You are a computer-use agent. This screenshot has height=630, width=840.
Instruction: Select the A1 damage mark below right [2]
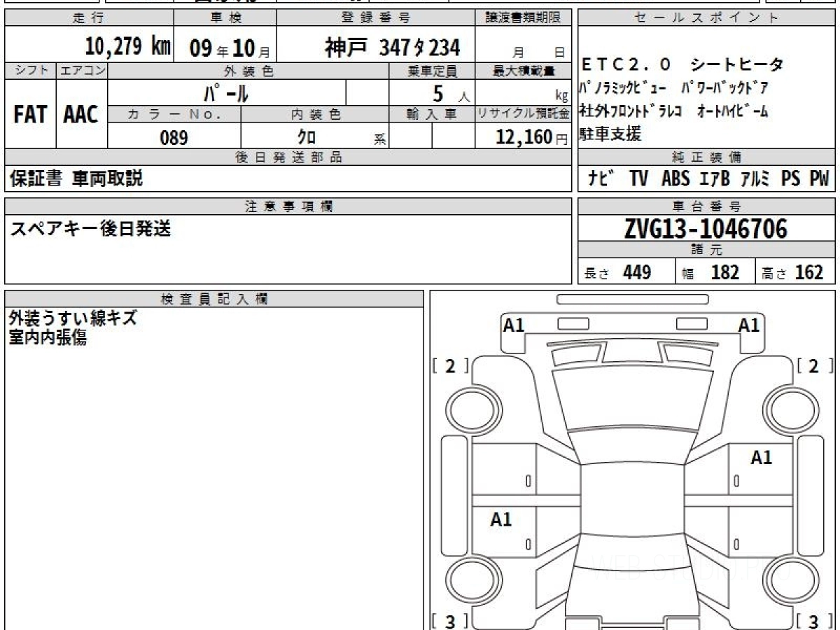[x=761, y=458]
